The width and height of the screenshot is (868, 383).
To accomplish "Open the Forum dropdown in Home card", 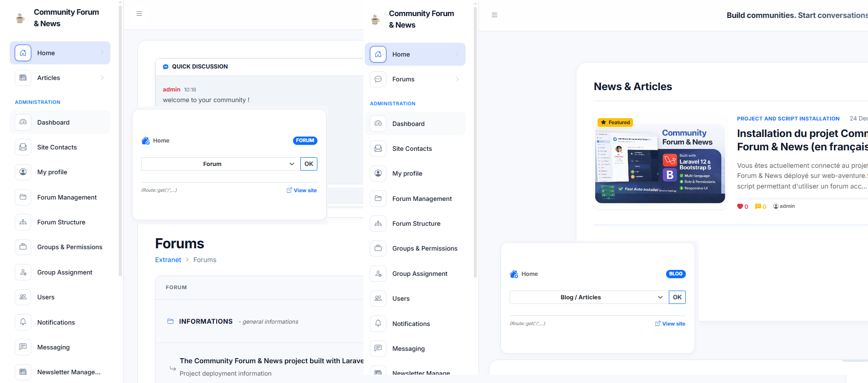I will 220,164.
